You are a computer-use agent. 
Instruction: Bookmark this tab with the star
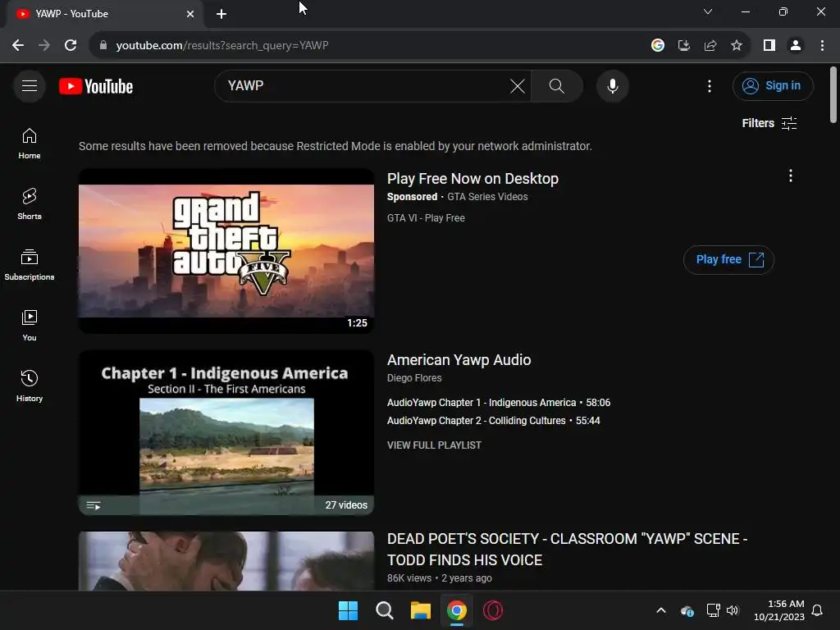tap(737, 45)
